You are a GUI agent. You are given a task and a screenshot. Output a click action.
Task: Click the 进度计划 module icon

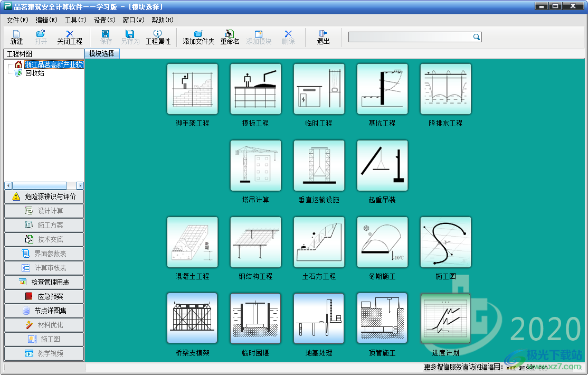click(x=445, y=318)
